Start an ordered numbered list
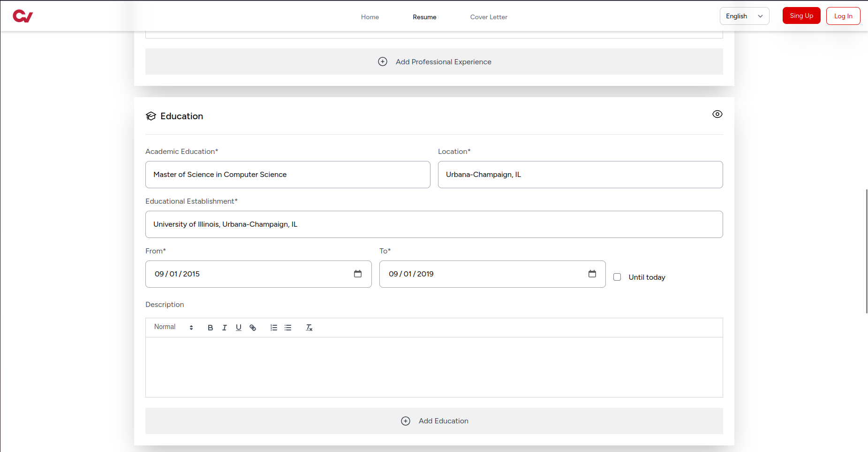Viewport: 868px width, 452px height. click(274, 328)
